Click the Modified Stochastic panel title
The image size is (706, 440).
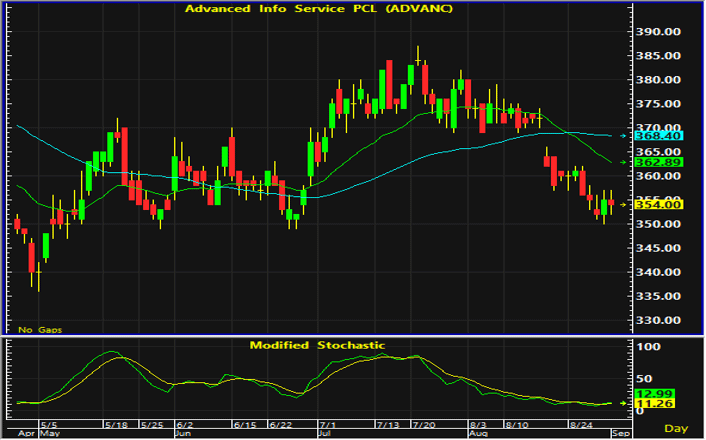317,345
